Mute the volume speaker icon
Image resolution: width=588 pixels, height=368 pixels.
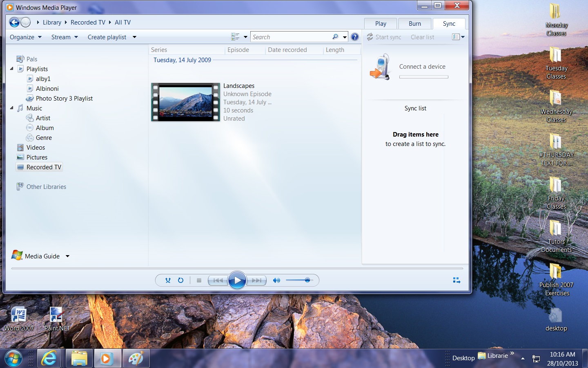(276, 280)
